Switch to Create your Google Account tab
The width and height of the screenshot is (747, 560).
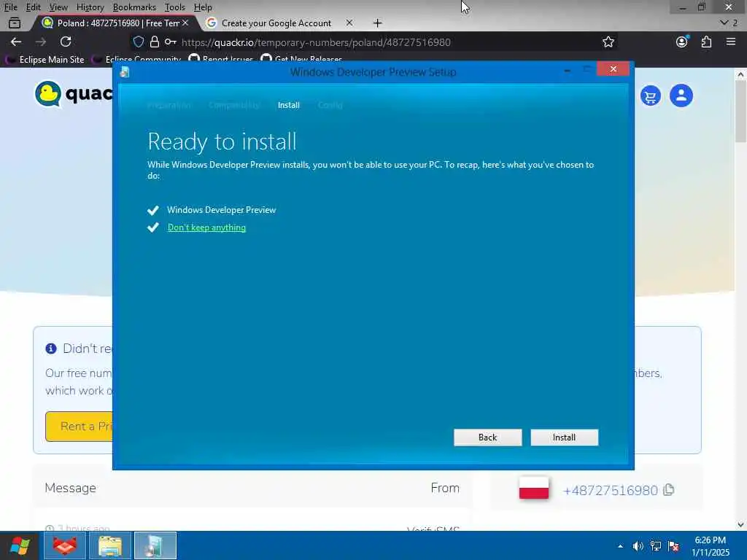[x=276, y=23]
